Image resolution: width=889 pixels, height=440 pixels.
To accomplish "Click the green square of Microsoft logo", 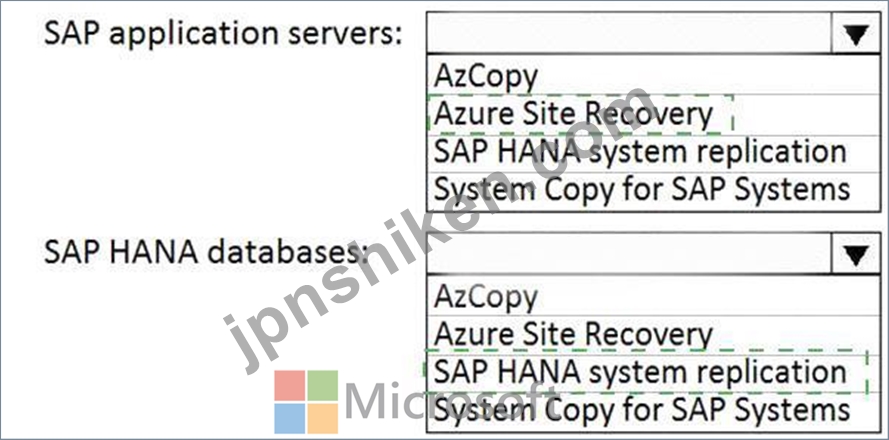I will 323,386.
